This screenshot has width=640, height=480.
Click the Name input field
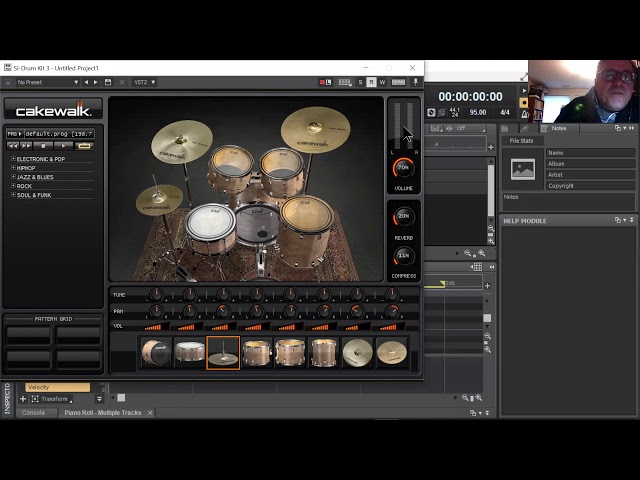point(590,153)
